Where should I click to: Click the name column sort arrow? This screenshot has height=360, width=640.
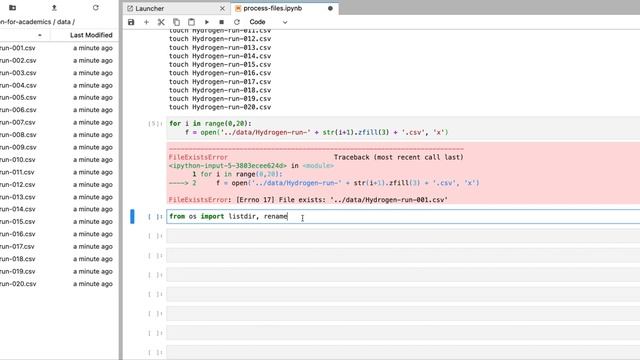coord(40,36)
